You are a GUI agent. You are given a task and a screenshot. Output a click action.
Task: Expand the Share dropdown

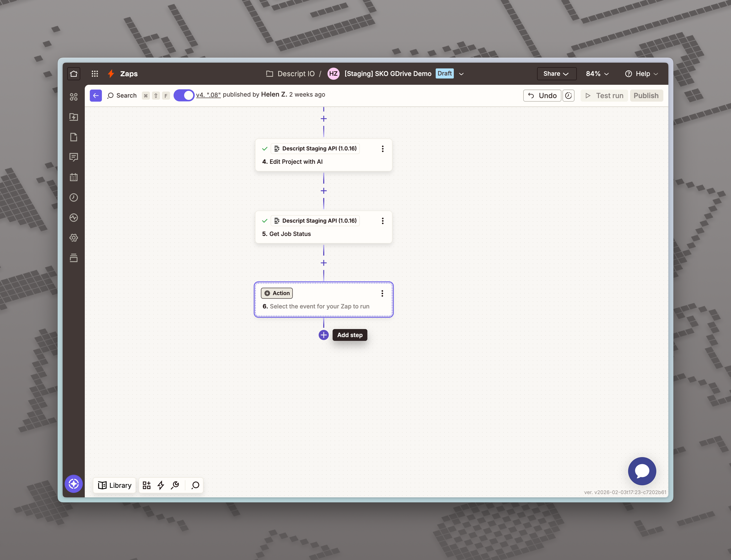pos(556,74)
